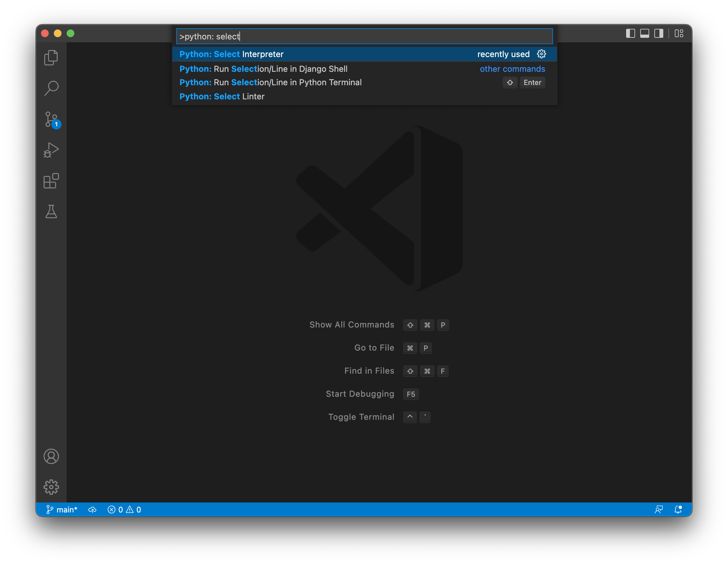The image size is (728, 564).
Task: Open the feedback status bar icon
Action: click(x=659, y=510)
